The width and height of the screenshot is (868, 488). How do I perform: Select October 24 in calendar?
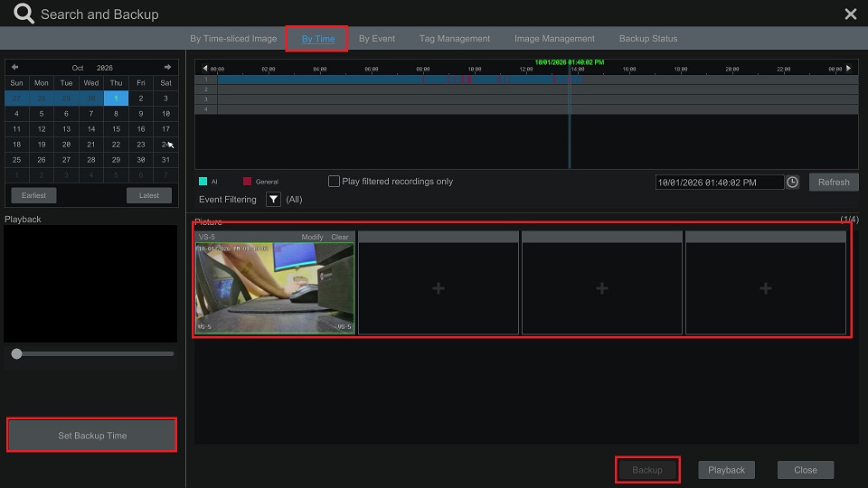pyautogui.click(x=165, y=145)
